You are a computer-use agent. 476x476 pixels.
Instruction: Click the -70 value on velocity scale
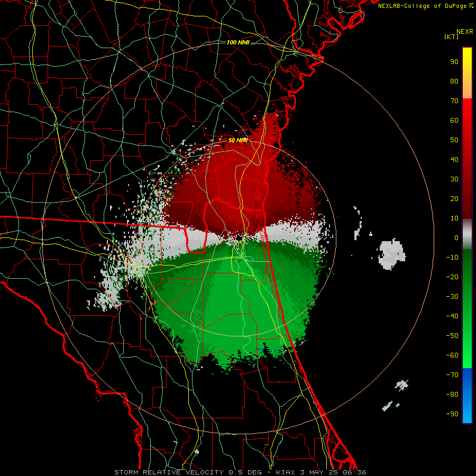coord(452,375)
